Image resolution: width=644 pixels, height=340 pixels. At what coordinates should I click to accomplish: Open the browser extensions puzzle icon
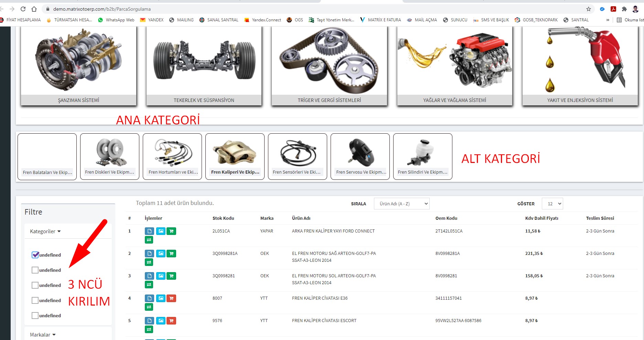[x=624, y=9]
